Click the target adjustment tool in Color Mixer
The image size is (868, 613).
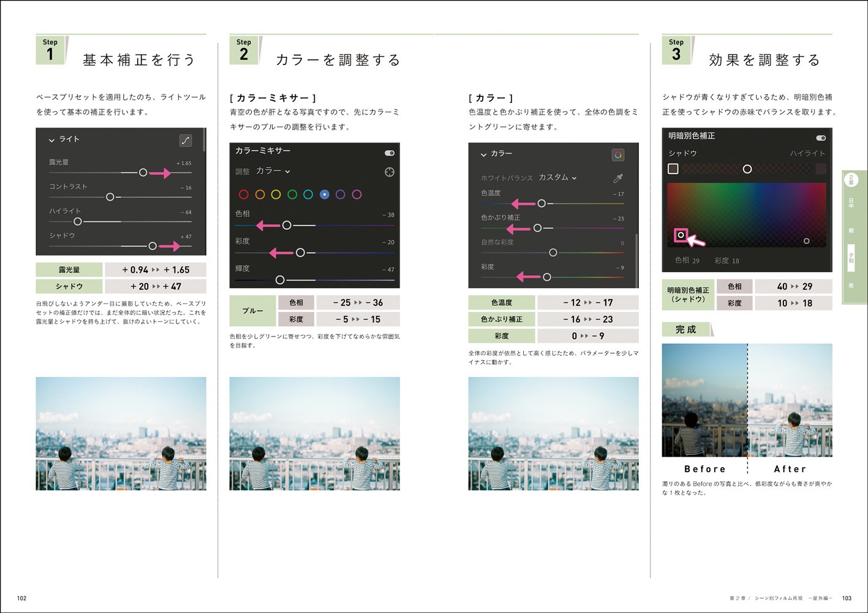[x=389, y=172]
